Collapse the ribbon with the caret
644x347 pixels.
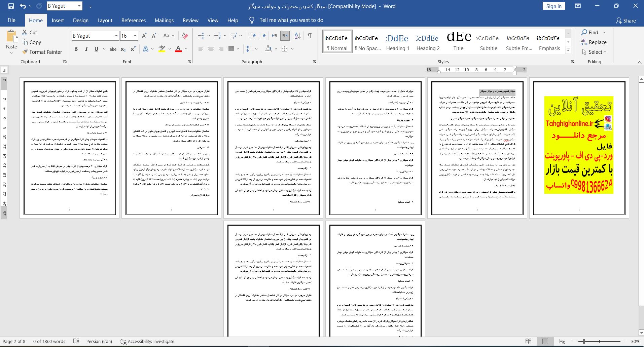(639, 62)
